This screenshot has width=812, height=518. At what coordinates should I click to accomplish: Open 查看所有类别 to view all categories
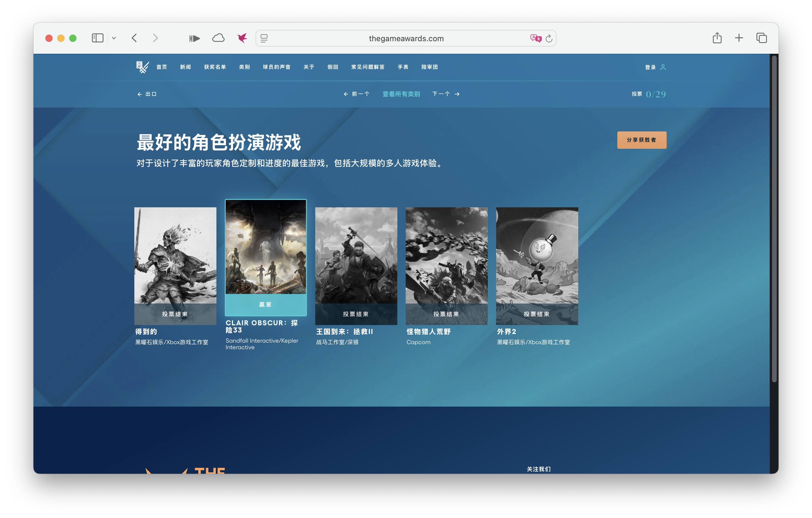point(401,94)
